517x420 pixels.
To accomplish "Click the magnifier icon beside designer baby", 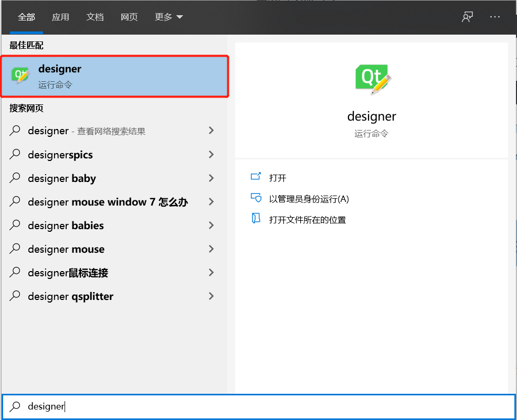I will tap(15, 178).
